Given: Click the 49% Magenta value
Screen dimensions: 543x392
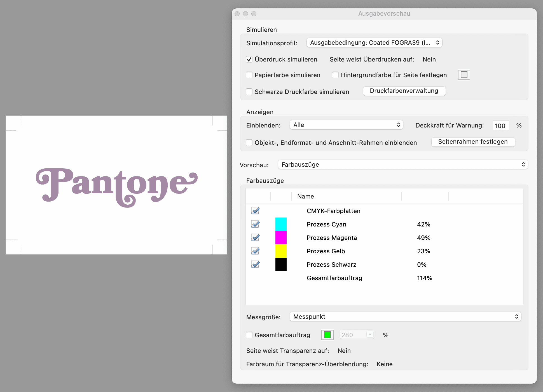Looking at the screenshot, I should (x=423, y=238).
